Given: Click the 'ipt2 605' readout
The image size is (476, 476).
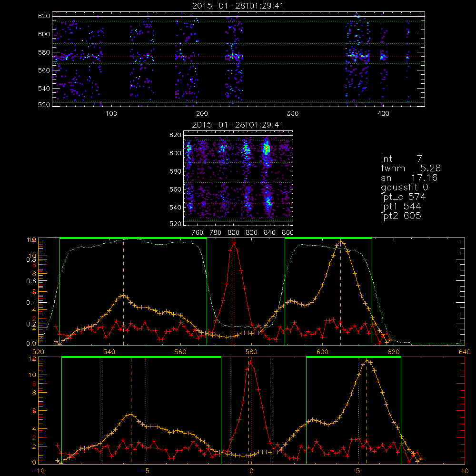Looking at the screenshot, I should (401, 216).
